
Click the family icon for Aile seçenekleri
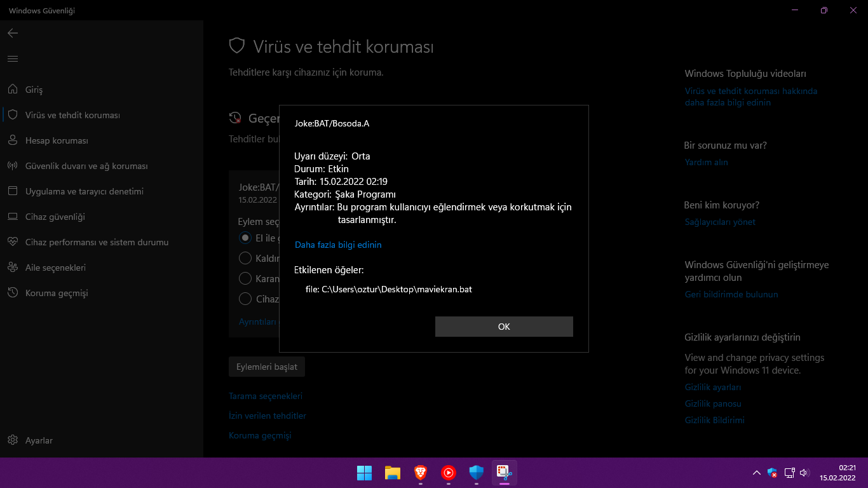(13, 268)
